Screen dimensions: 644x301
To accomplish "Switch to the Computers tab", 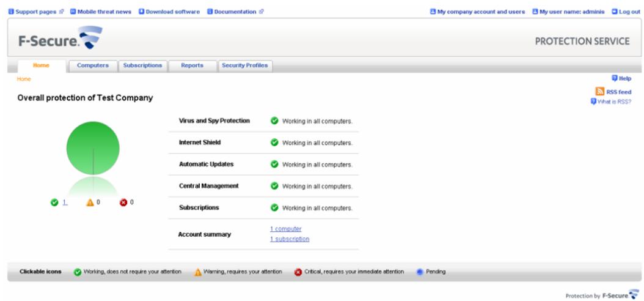I will 93,66.
